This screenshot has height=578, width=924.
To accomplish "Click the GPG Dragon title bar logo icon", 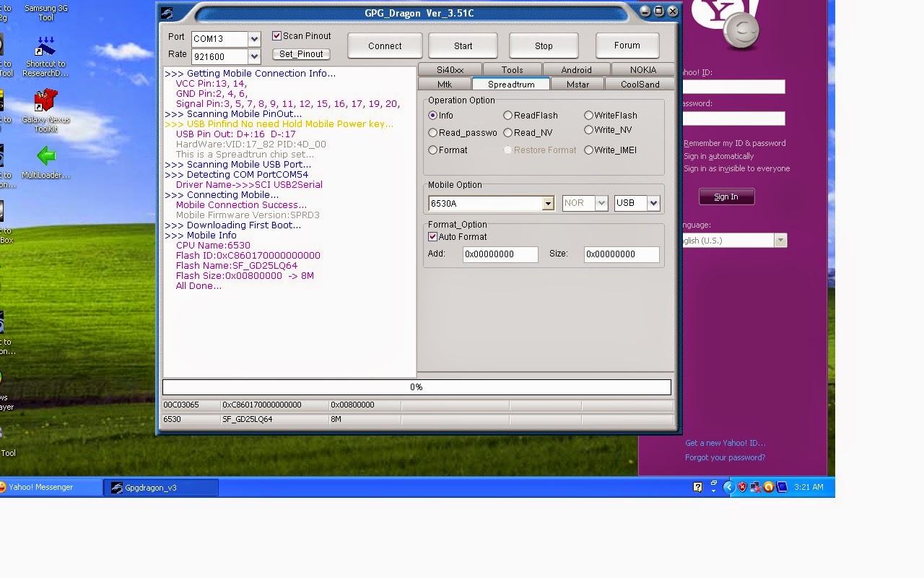I will (167, 12).
